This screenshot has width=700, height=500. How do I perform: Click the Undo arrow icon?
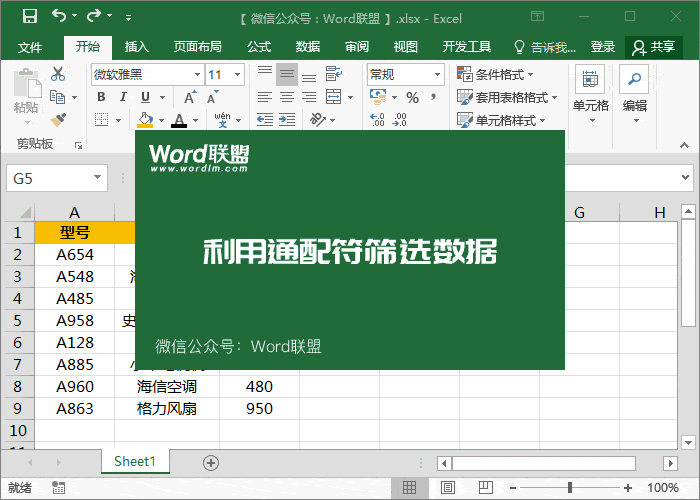[59, 16]
